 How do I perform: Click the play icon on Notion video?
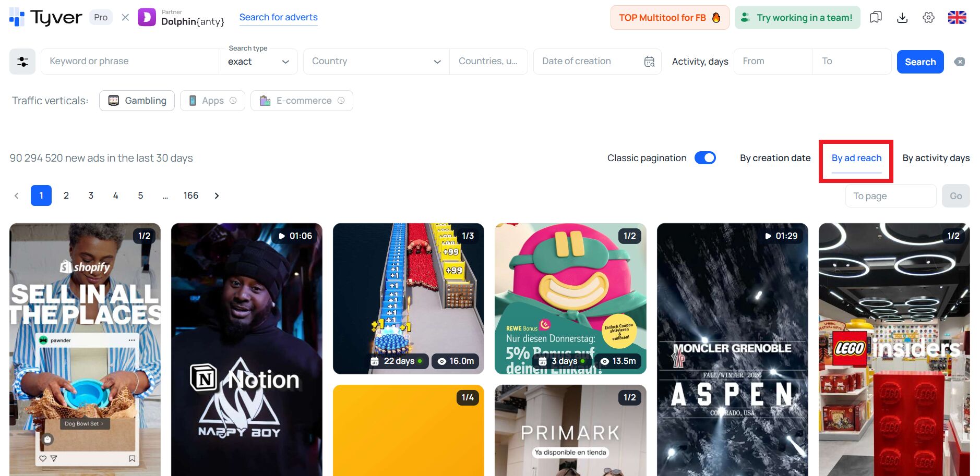tap(282, 236)
